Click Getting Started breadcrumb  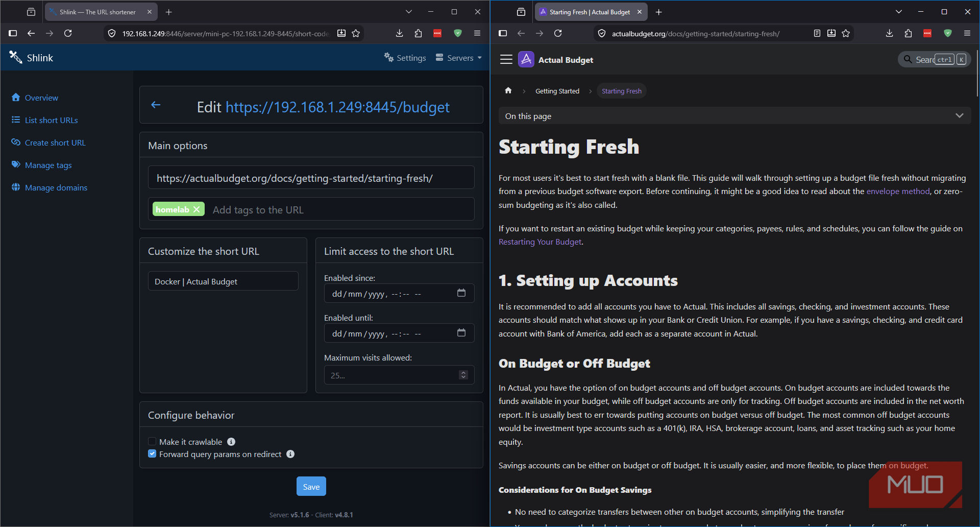pos(557,91)
